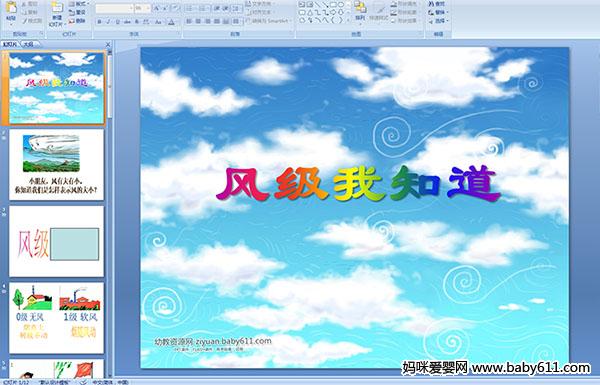Screen dimensions: 600x385
Task: Reset the slide with the Reset button
Action: (77, 12)
